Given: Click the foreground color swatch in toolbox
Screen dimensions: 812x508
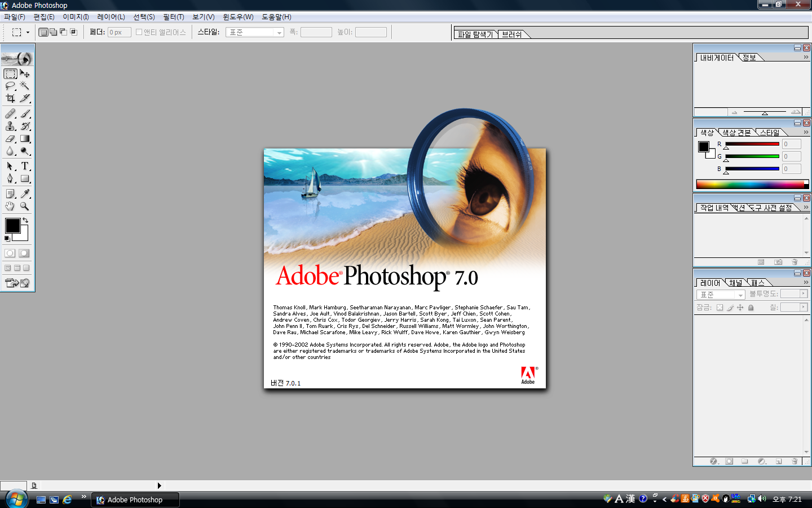Looking at the screenshot, I should tap(12, 226).
